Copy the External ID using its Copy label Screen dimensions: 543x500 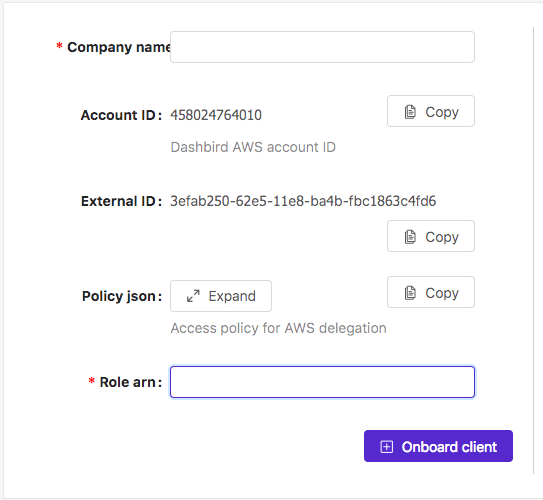[442, 237]
